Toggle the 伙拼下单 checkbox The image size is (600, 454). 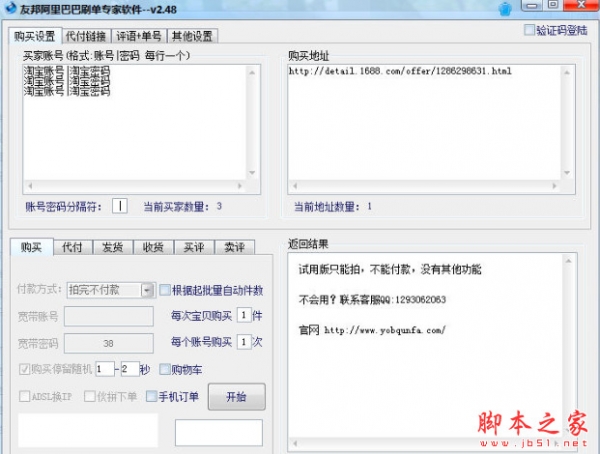tap(90, 397)
